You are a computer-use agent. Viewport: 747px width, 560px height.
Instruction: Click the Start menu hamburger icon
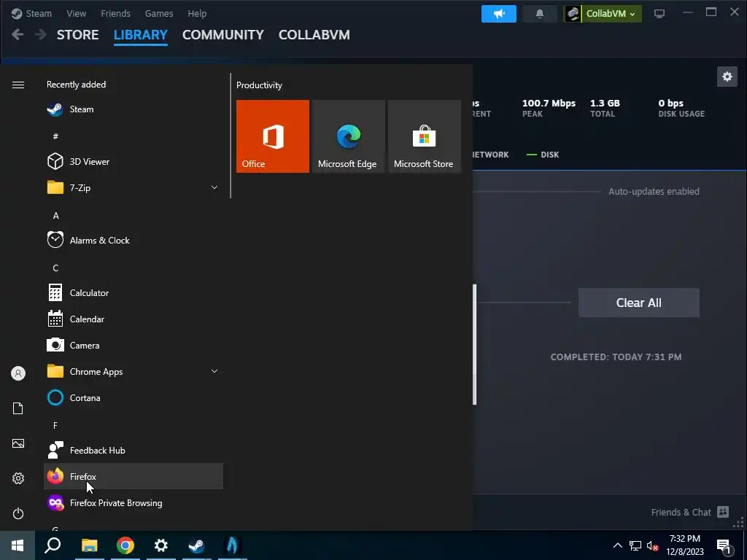[18, 85]
